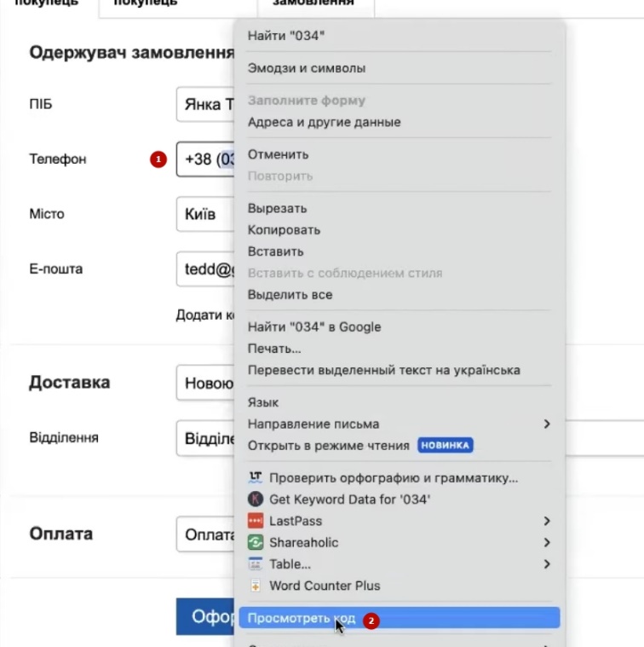This screenshot has width=644, height=647.
Task: Expand the Table submenu arrow
Action: coord(547,564)
